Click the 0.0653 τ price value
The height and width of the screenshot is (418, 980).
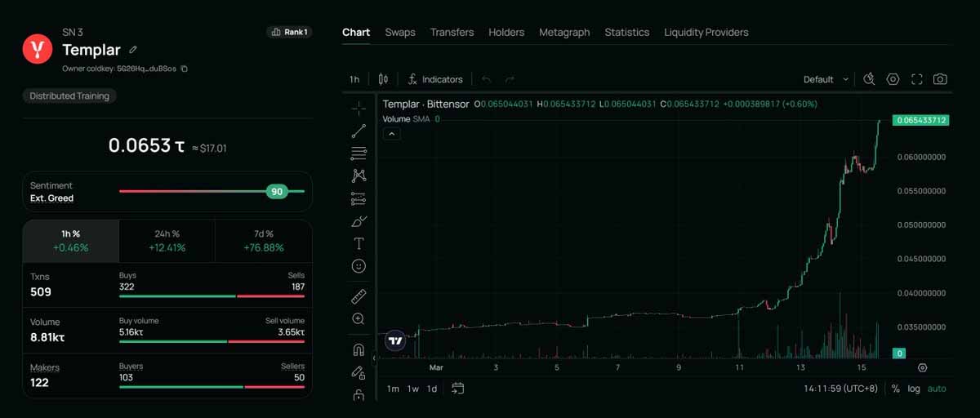147,146
